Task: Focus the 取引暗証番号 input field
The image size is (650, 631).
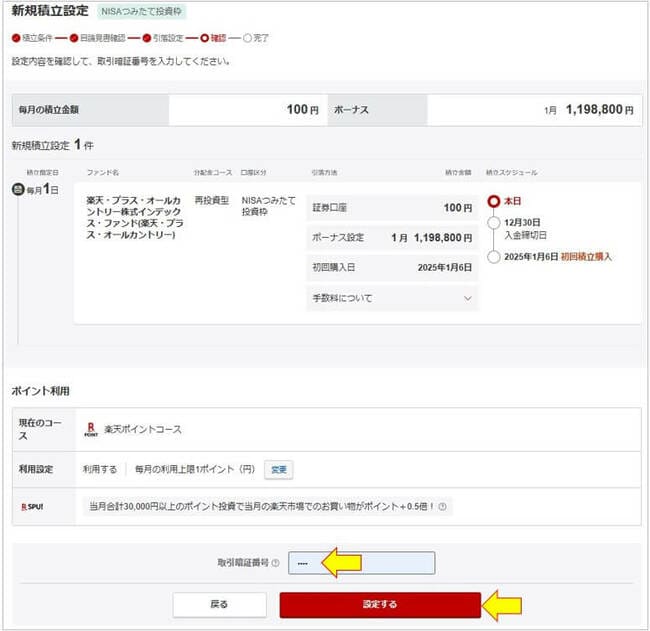Action: click(361, 563)
